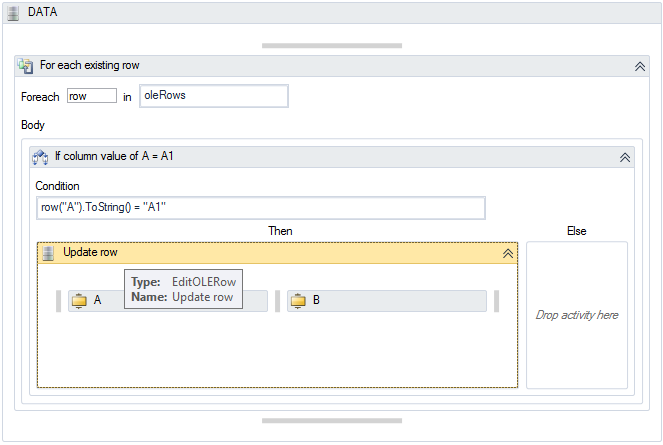The width and height of the screenshot is (663, 445).
Task: Edit the Condition expression field
Action: [x=260, y=207]
